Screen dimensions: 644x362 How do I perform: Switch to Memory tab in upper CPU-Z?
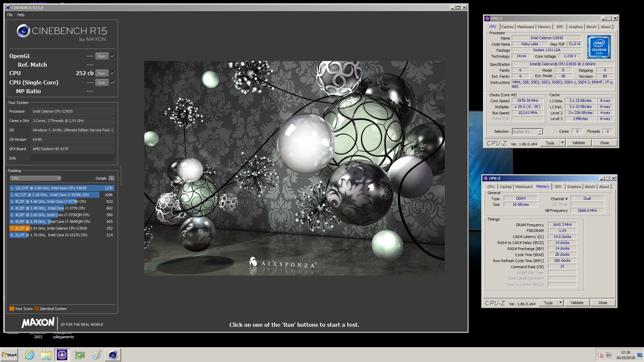544,27
